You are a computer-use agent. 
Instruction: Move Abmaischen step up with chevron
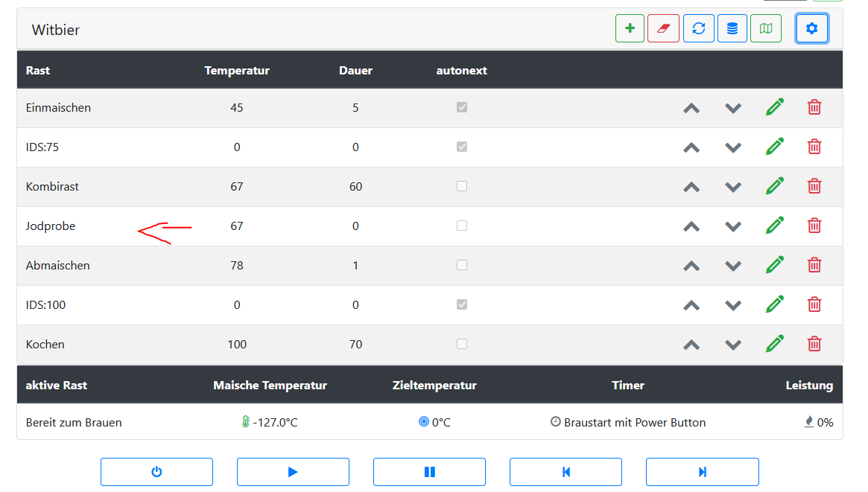pos(691,265)
